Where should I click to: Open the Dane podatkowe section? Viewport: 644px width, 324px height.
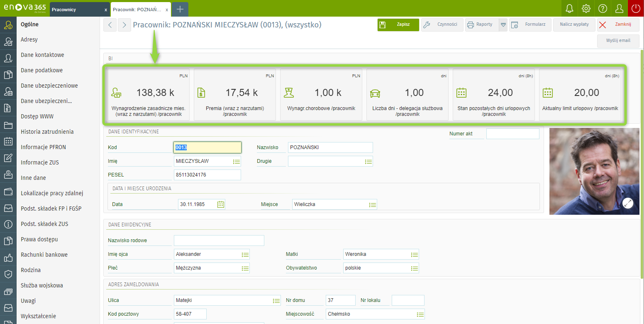click(x=41, y=70)
